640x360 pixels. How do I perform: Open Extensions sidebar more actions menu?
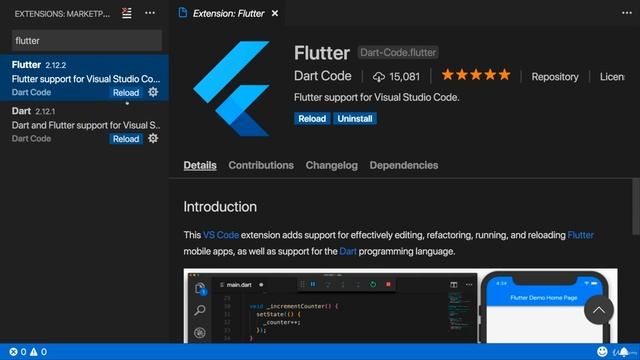[x=150, y=13]
